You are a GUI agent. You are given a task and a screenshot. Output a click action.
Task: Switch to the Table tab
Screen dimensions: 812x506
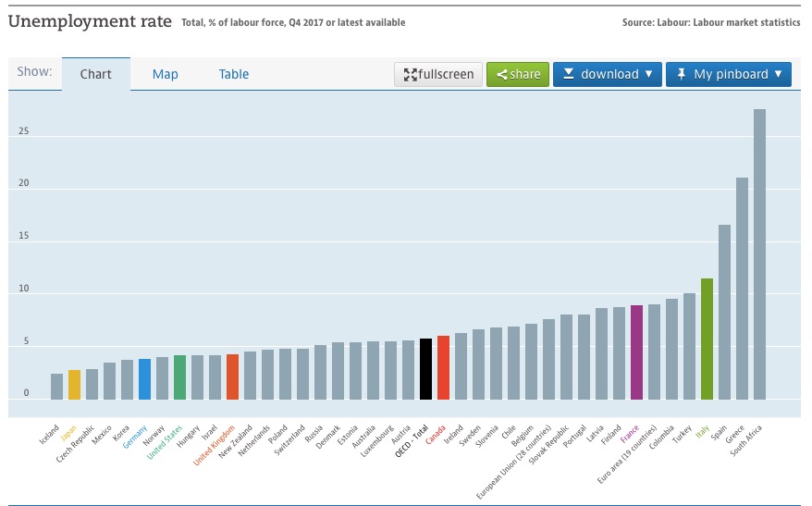233,74
